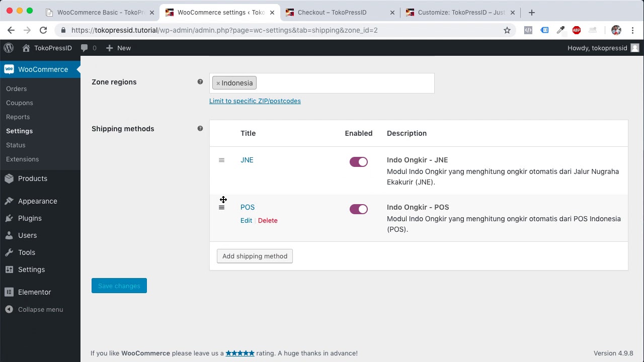644x362 pixels.
Task: Open the browser options menu
Action: (x=633, y=30)
